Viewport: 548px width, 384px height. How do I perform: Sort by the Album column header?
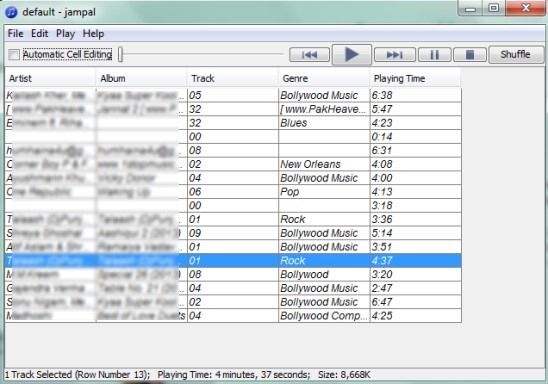(142, 78)
